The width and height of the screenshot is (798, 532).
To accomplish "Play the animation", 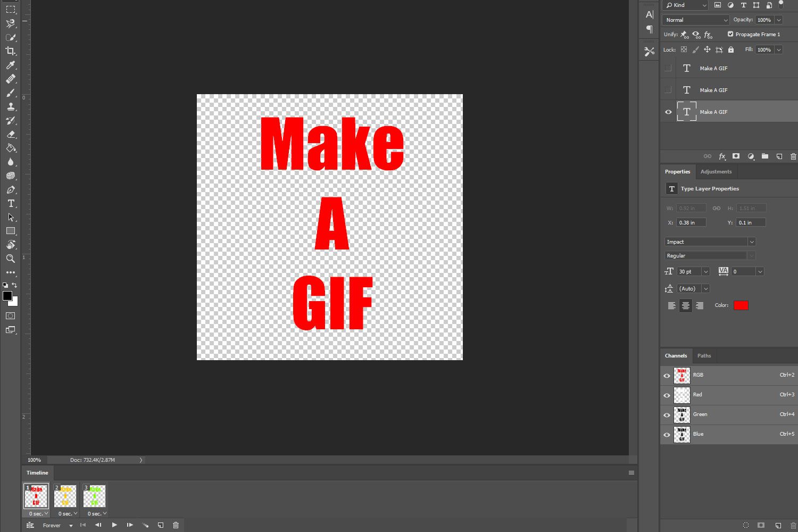I will (114, 525).
